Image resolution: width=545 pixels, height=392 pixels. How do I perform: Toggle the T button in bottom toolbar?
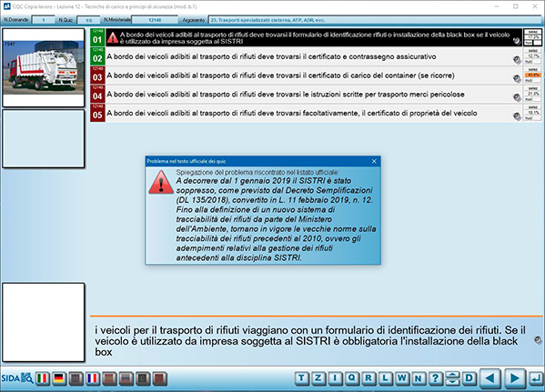[x=302, y=378]
